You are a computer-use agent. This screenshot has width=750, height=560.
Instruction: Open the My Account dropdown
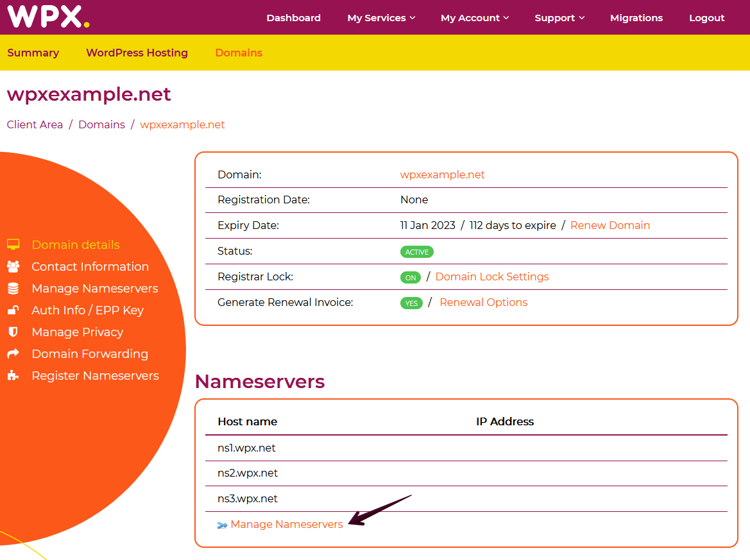click(x=474, y=18)
